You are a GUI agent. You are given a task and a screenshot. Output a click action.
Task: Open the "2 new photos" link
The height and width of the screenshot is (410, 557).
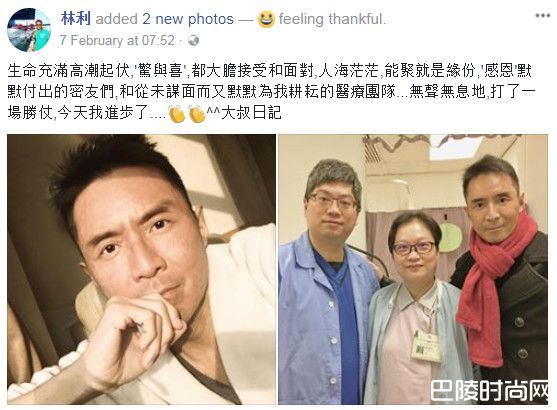188,19
